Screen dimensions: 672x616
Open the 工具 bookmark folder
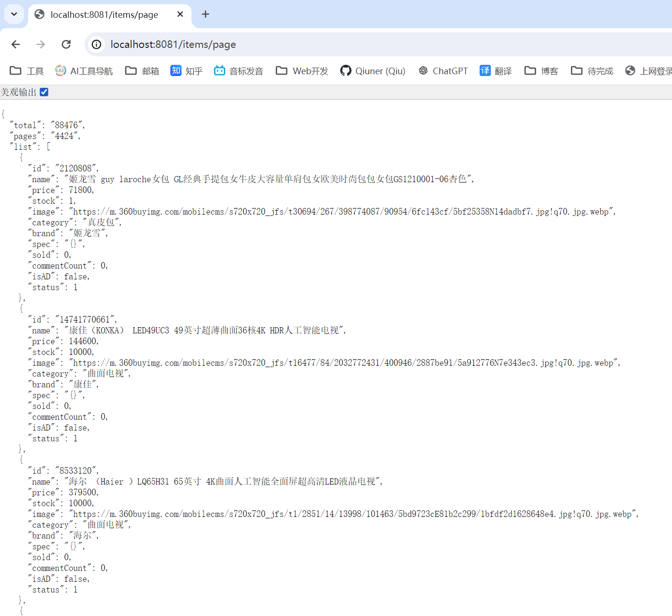pos(27,71)
